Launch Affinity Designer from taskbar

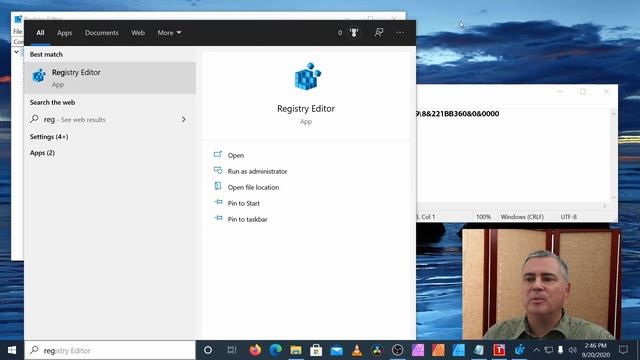click(x=458, y=350)
